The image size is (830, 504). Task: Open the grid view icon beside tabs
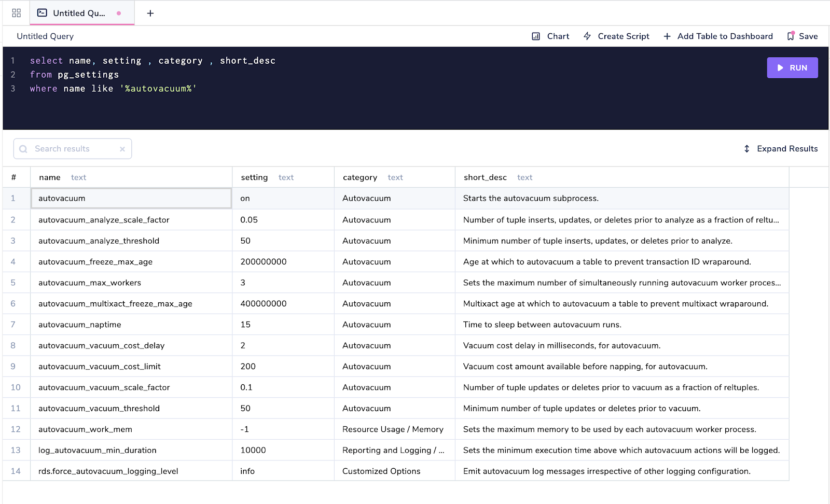click(x=16, y=13)
